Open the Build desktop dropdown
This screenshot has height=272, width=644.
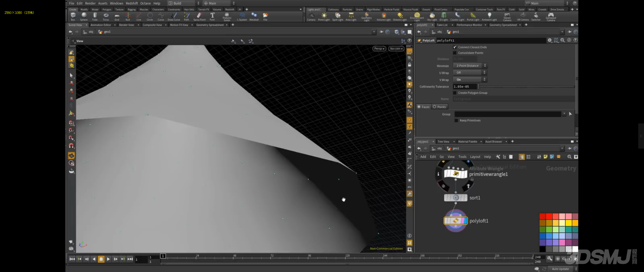click(184, 3)
